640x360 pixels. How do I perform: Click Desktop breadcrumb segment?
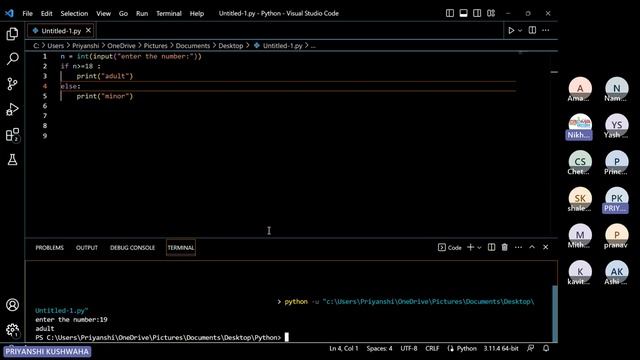pyautogui.click(x=231, y=46)
